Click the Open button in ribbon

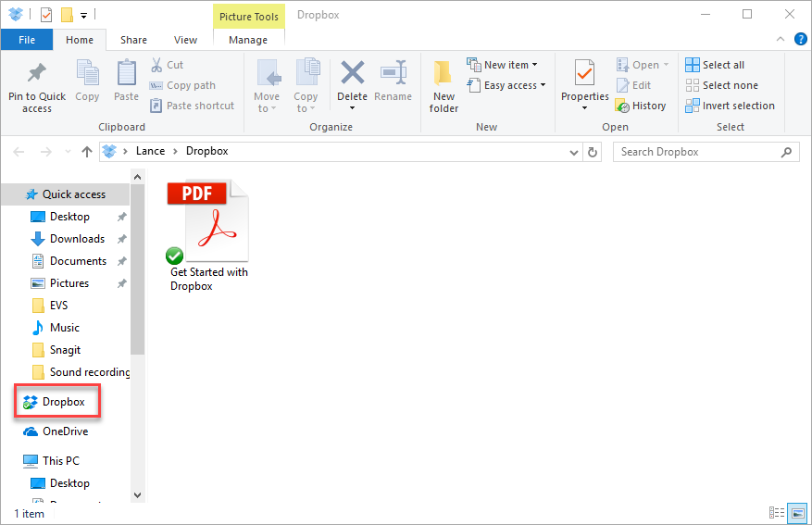pyautogui.click(x=643, y=65)
